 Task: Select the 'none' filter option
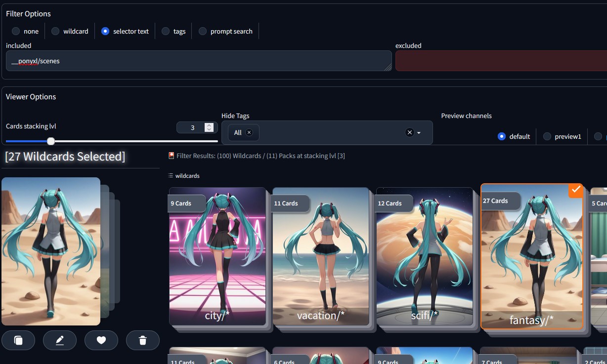[16, 31]
